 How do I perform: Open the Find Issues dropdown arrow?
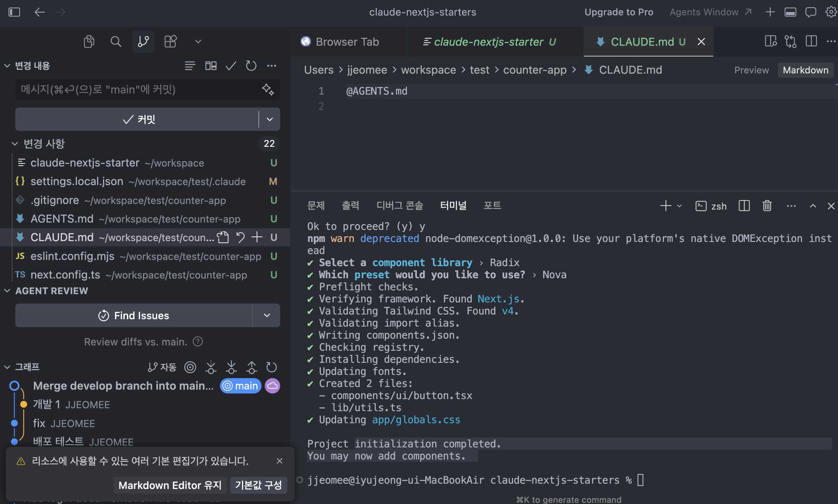[x=267, y=315]
